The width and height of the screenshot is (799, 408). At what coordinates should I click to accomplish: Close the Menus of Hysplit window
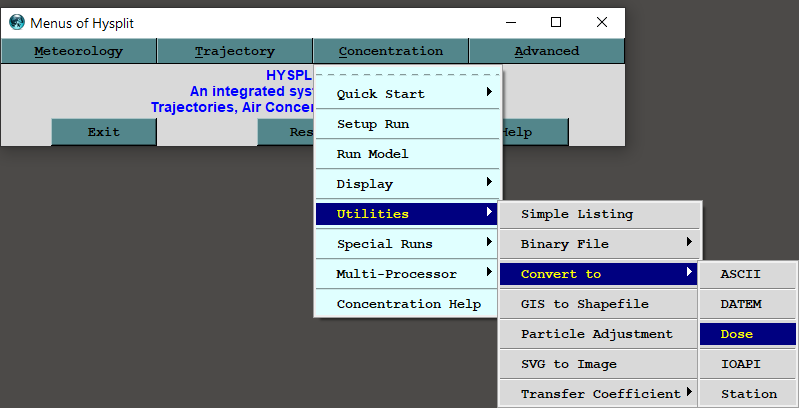point(602,22)
